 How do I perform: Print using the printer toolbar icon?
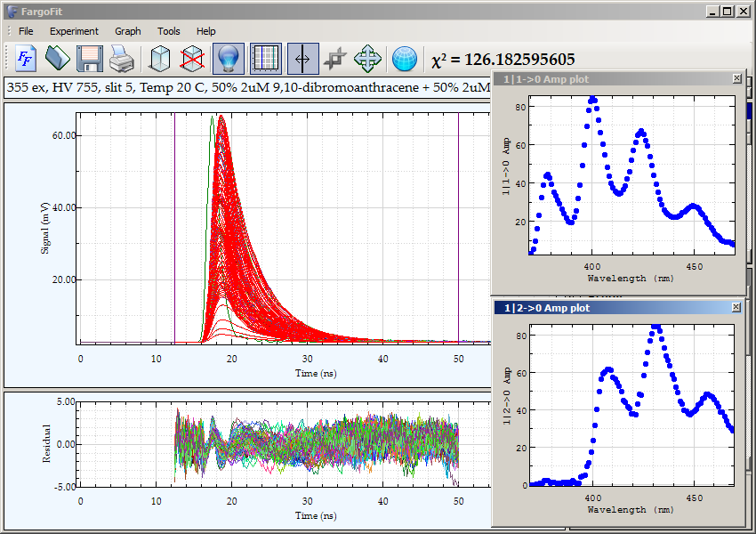click(122, 58)
